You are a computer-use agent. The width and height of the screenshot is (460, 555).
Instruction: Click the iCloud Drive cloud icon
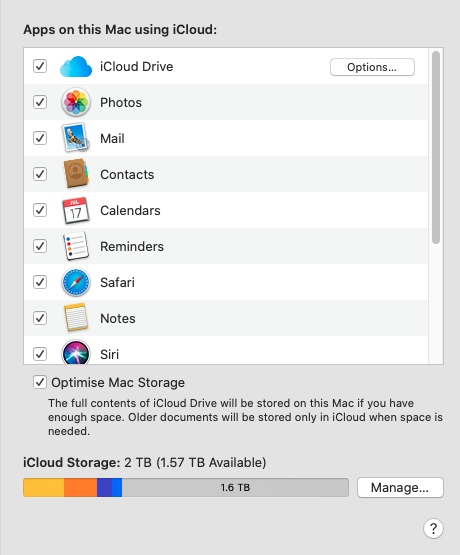(x=76, y=67)
